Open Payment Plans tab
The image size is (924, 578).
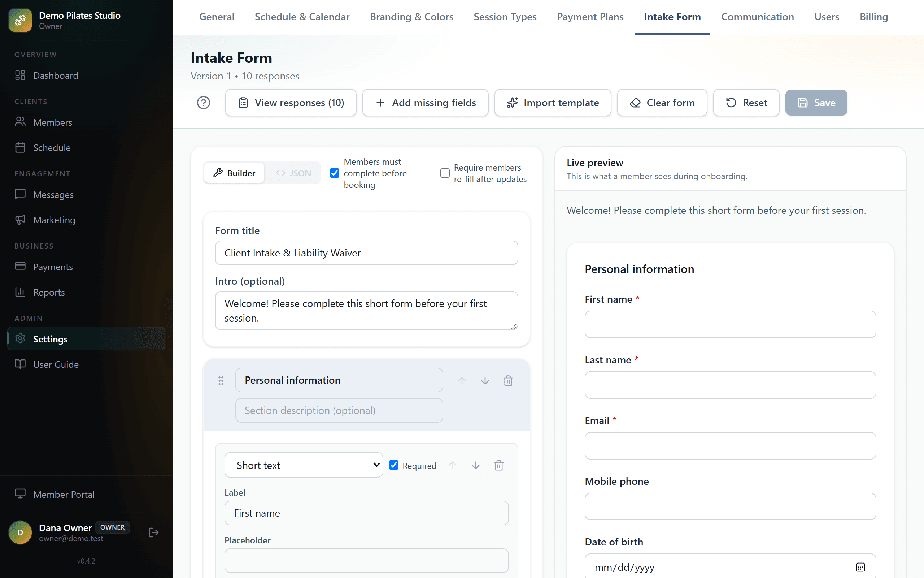[x=590, y=17]
